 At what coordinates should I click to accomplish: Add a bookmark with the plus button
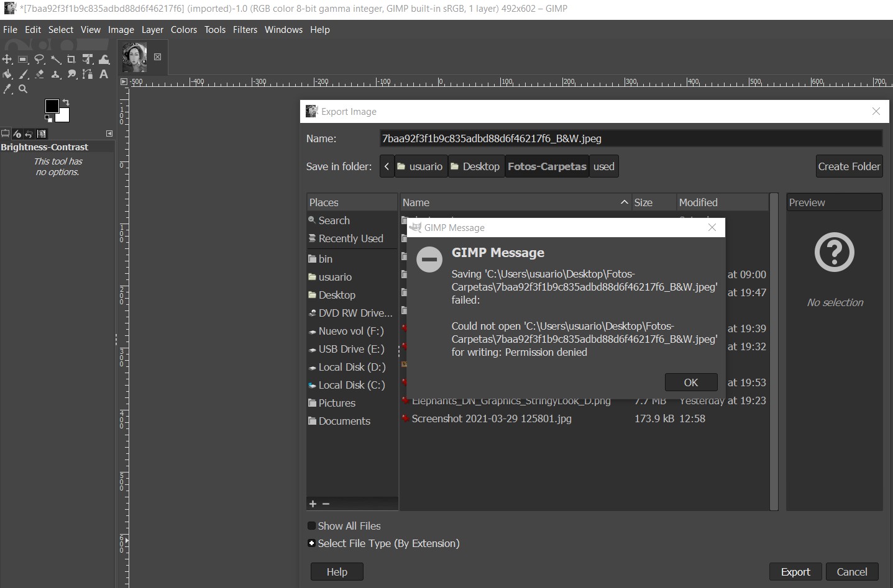point(313,504)
